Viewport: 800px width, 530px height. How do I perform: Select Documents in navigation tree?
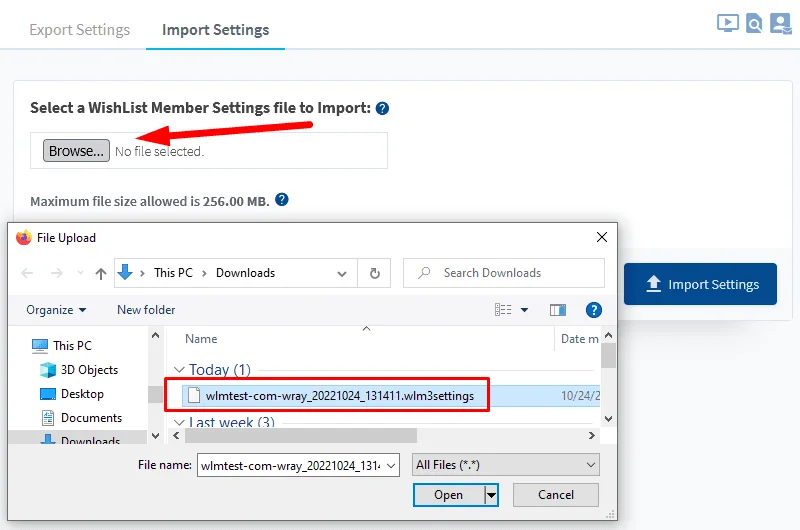[x=82, y=417]
